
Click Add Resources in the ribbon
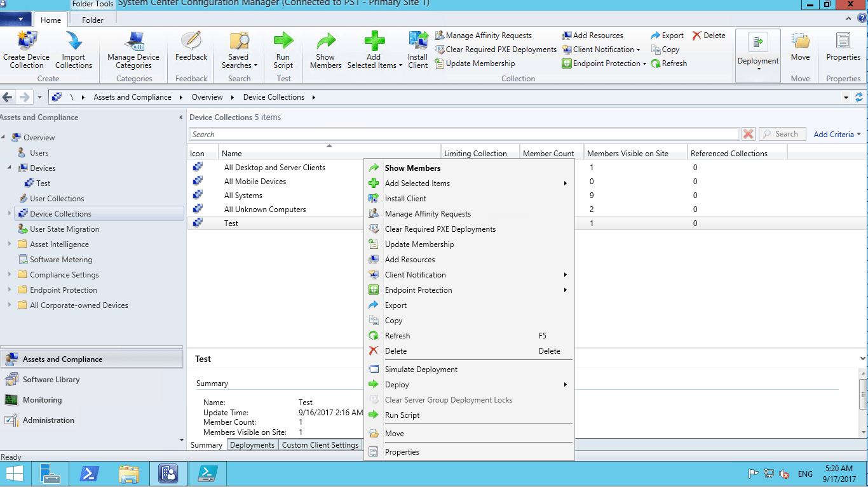(592, 36)
